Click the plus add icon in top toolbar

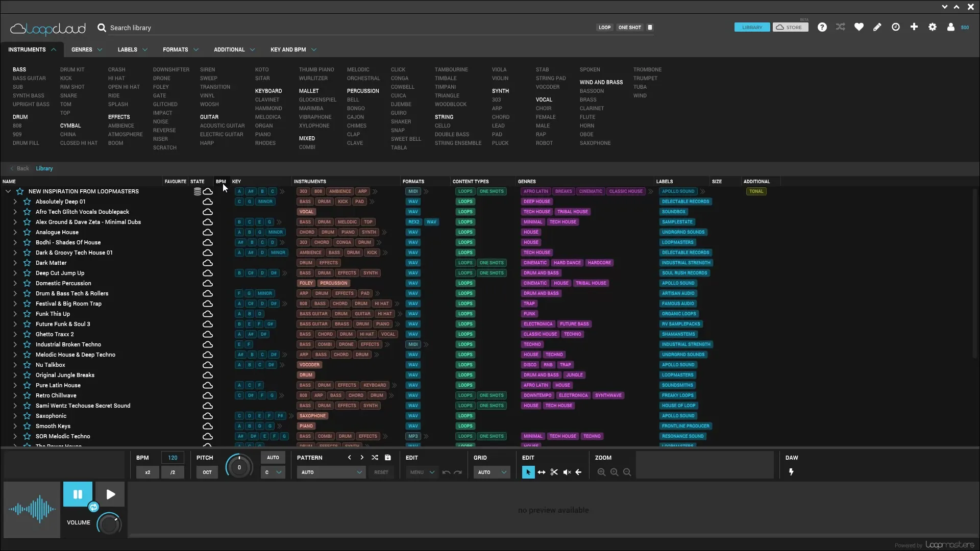914,27
